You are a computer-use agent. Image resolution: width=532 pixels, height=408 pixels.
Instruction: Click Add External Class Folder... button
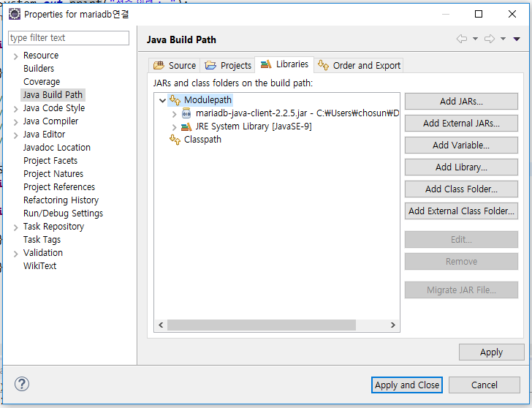(461, 211)
